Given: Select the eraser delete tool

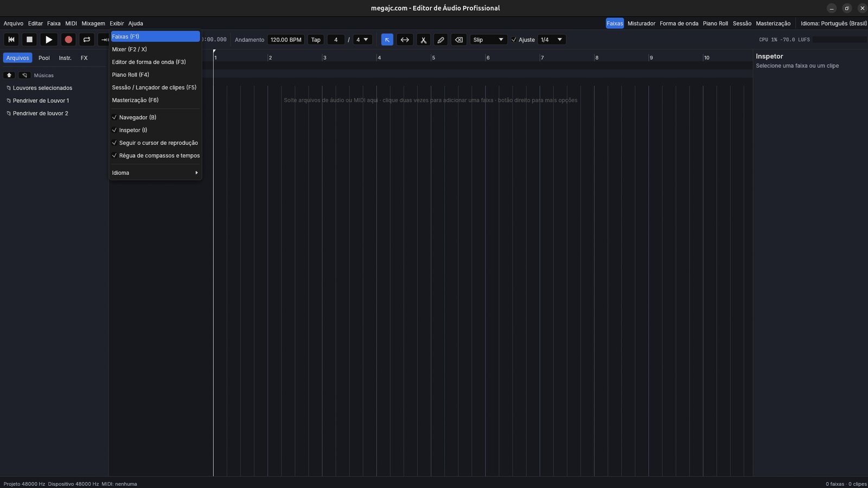Looking at the screenshot, I should pos(459,40).
